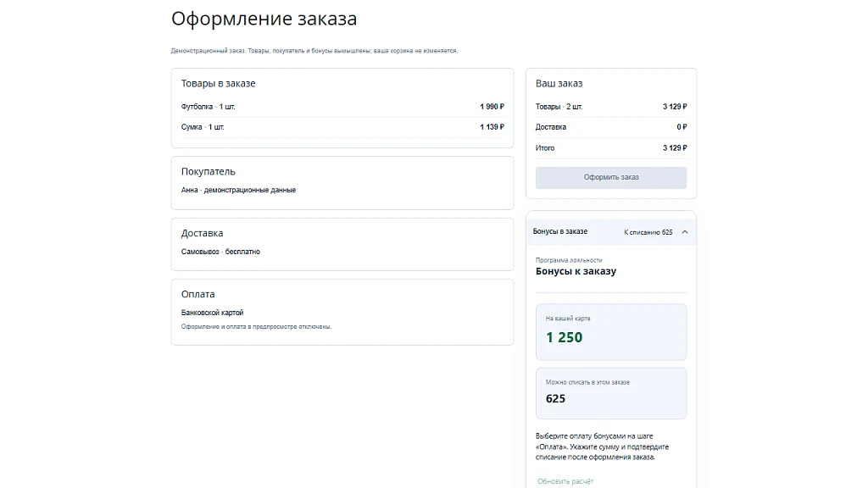Screen dimensions: 868x488
Task: Click the Оформить заказ button
Action: [x=610, y=178]
